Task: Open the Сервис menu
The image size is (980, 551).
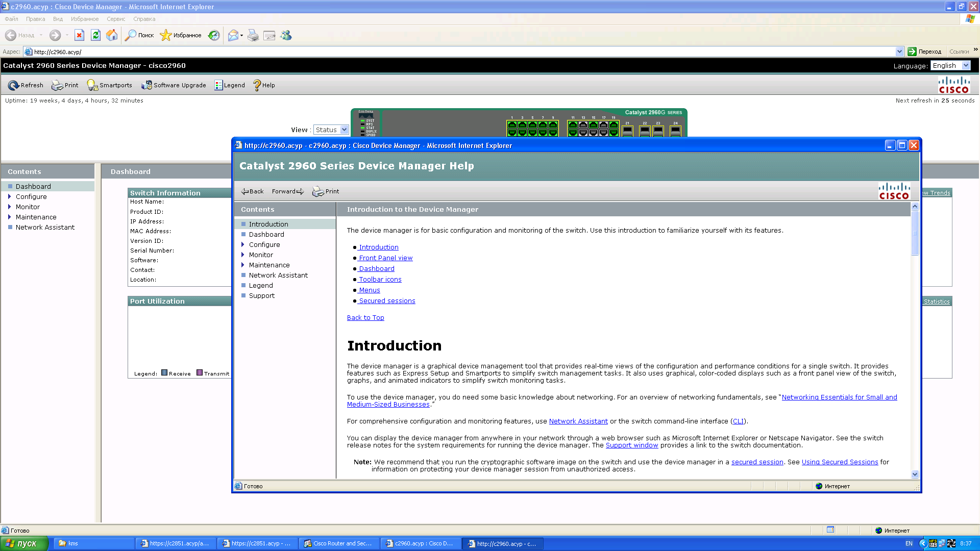Action: point(116,19)
